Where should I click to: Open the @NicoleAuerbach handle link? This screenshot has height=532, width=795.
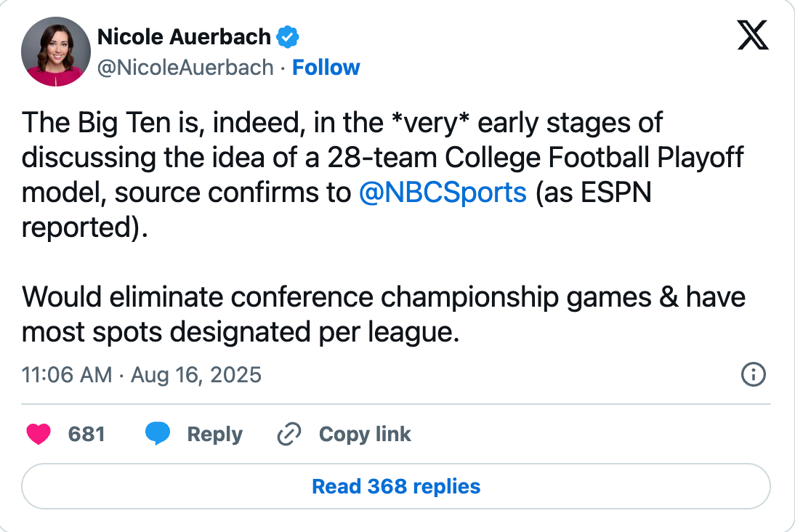[185, 68]
